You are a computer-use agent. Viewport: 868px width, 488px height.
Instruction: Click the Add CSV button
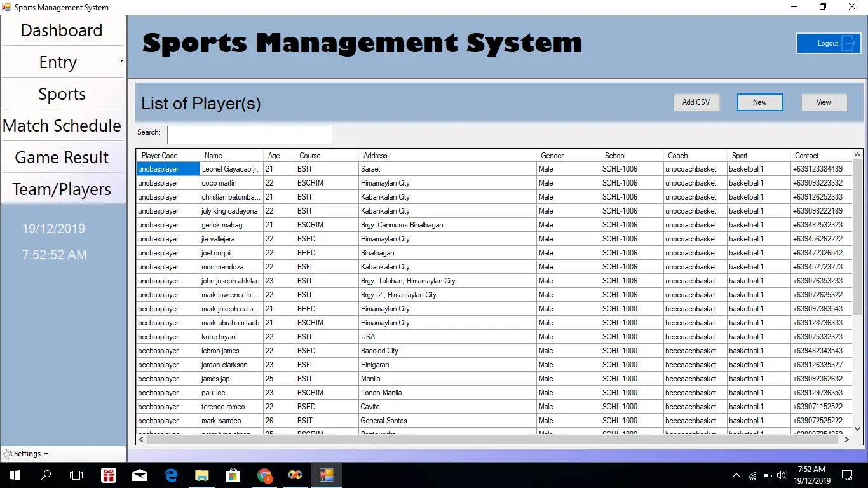tap(696, 102)
